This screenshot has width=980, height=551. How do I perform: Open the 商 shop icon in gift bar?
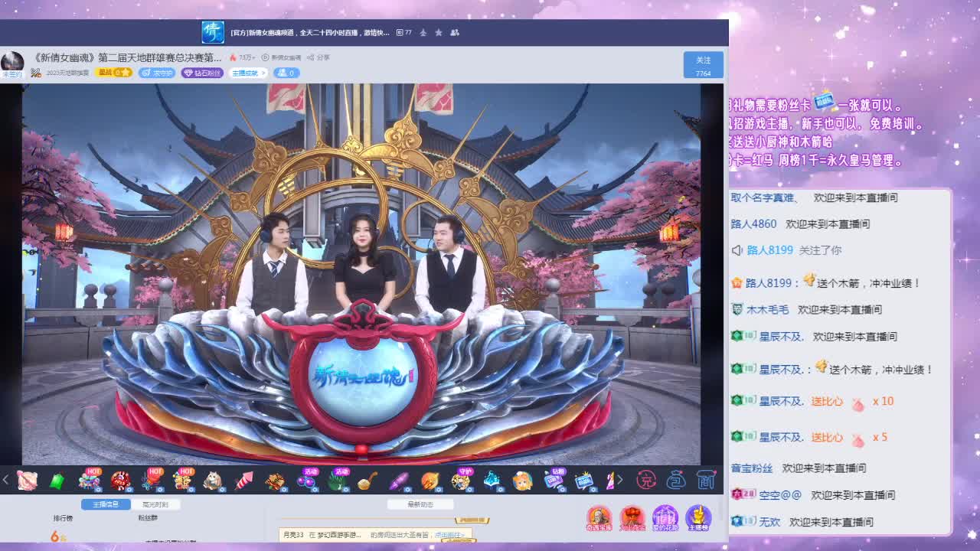tap(706, 481)
